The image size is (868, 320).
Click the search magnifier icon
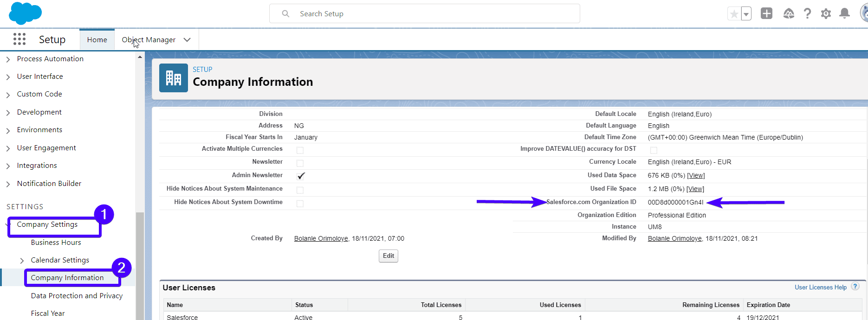pyautogui.click(x=285, y=14)
